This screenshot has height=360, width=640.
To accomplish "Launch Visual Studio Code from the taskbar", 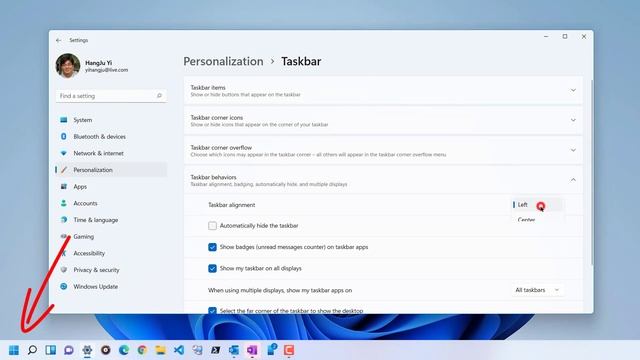I will click(x=179, y=350).
